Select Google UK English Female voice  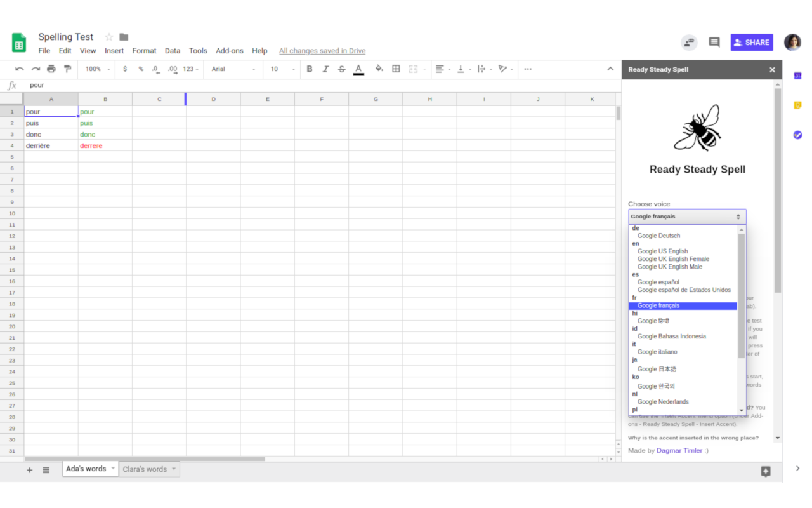(x=673, y=259)
